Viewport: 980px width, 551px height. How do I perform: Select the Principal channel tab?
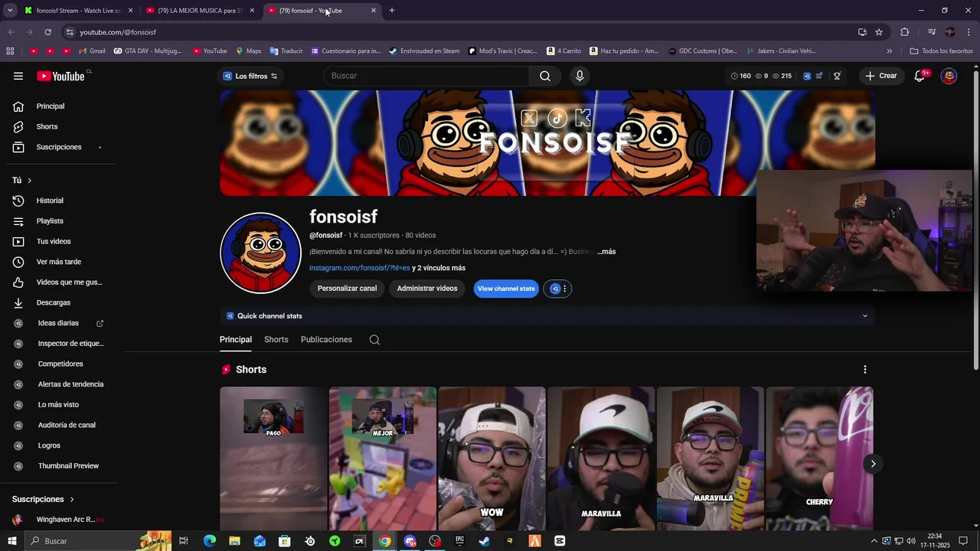pyautogui.click(x=236, y=340)
